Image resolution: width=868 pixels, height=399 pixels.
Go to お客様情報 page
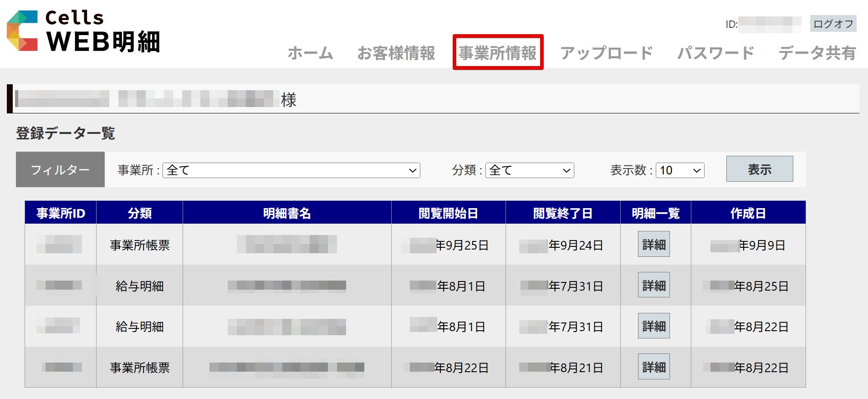pyautogui.click(x=396, y=53)
